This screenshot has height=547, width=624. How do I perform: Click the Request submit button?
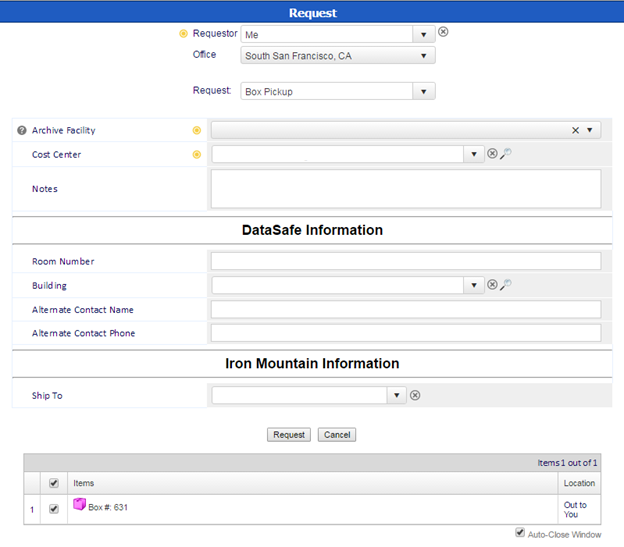point(289,434)
